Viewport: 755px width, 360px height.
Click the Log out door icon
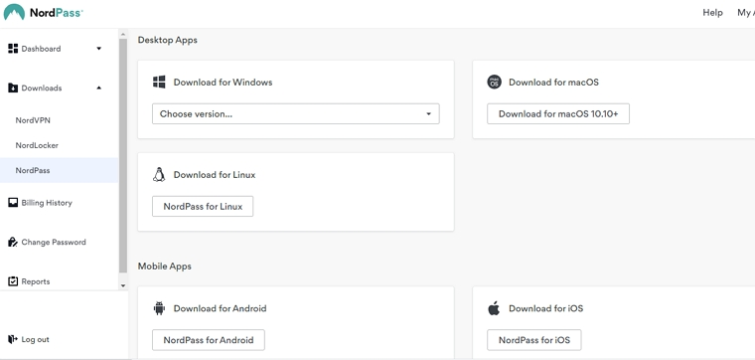(x=13, y=339)
